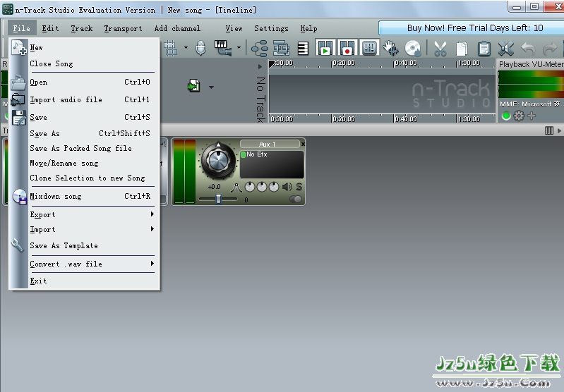Click the grid snap toolbar icon

[x=171, y=48]
